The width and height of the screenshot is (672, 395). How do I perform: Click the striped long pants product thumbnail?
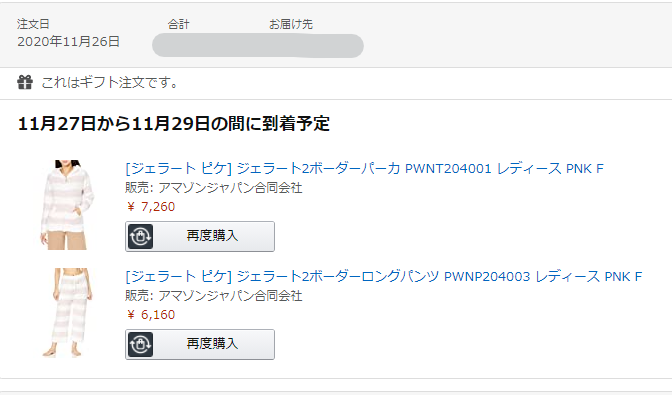click(68, 313)
